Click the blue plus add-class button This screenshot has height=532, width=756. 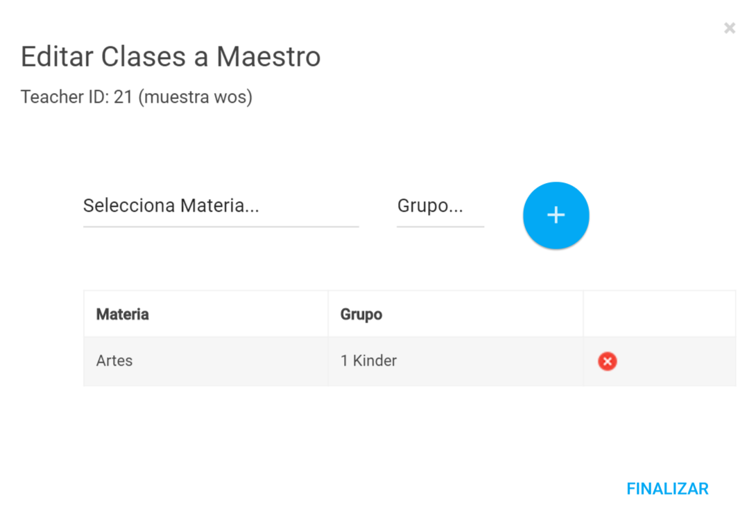tap(556, 215)
